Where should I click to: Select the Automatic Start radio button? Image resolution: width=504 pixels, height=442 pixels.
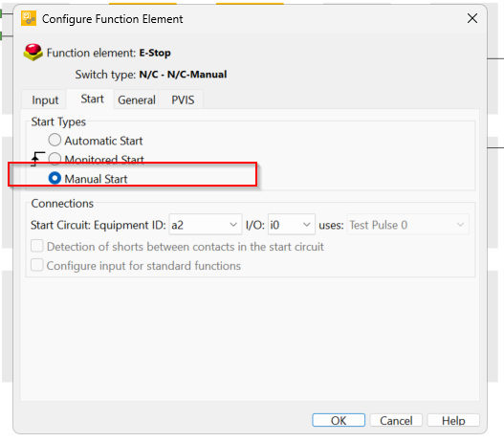click(x=55, y=140)
